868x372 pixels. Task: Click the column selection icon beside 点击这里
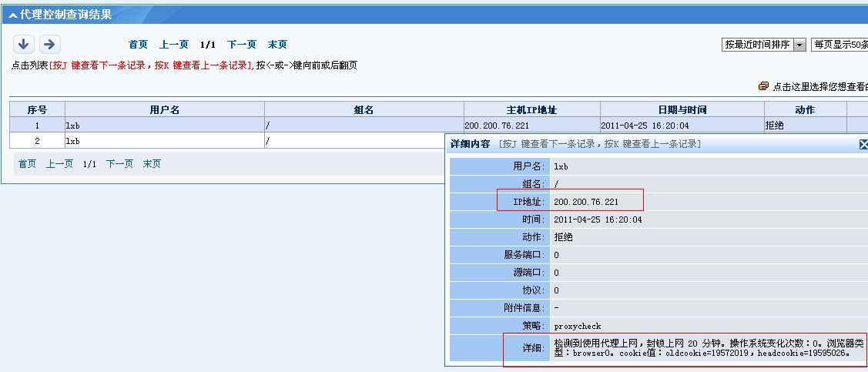pos(763,86)
